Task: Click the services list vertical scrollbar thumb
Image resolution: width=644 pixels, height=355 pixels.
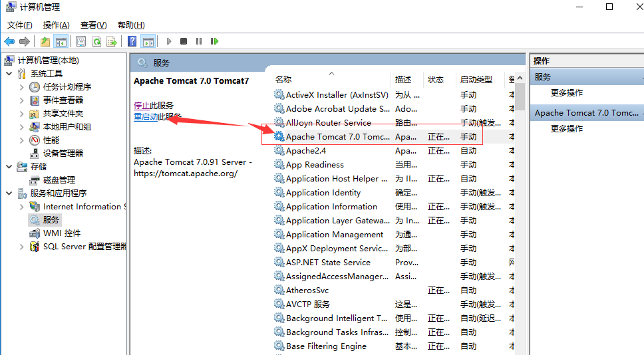Action: pyautogui.click(x=520, y=97)
